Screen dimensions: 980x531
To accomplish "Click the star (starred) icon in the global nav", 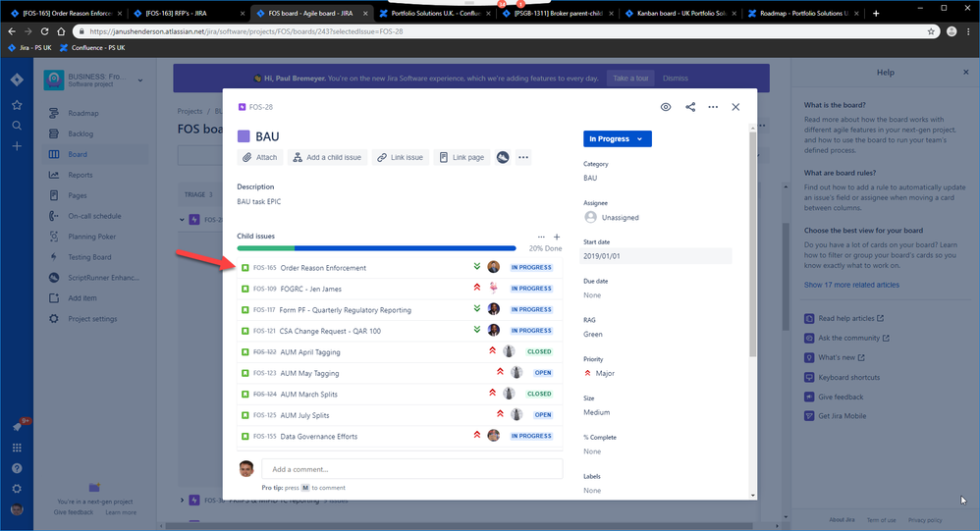I will pos(17,105).
